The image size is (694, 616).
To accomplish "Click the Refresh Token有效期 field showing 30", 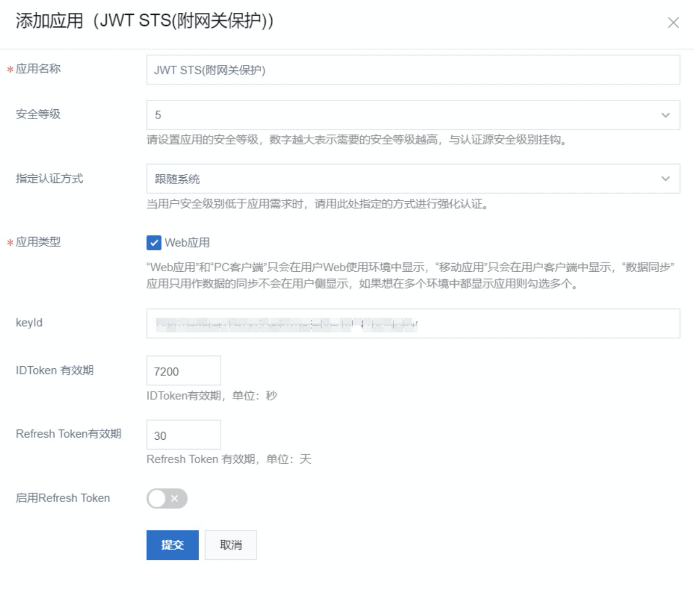I will [x=183, y=435].
